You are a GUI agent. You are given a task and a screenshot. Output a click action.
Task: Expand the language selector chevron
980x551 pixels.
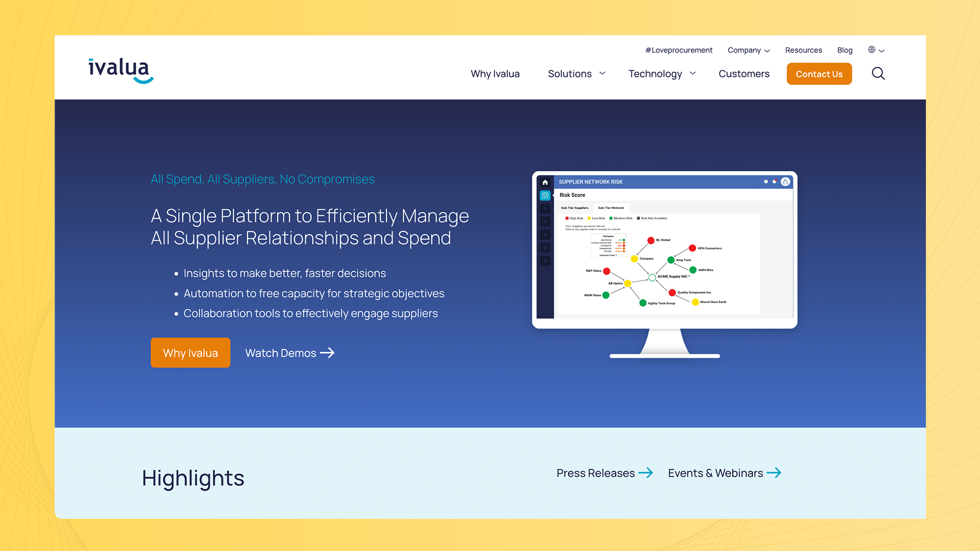881,51
